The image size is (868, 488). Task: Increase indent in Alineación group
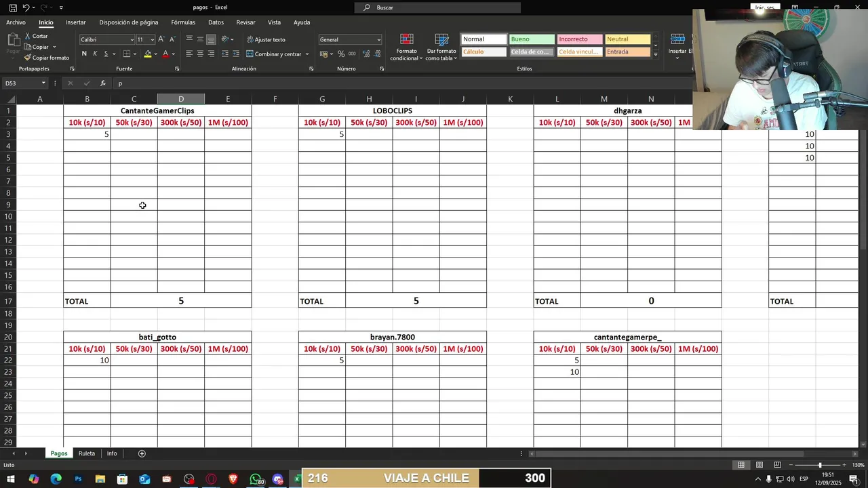coord(235,54)
